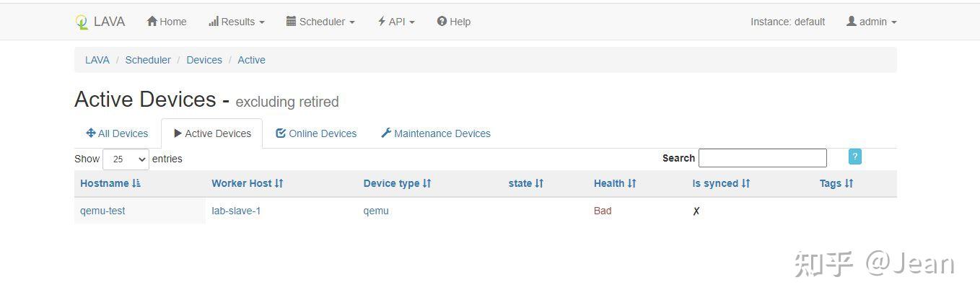Follow the lab-slave-1 worker link

(x=236, y=211)
